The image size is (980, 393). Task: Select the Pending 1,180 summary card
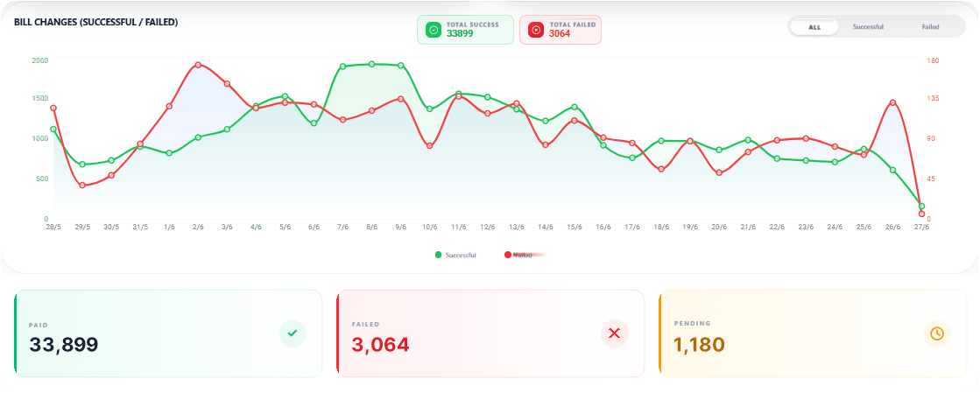pyautogui.click(x=813, y=333)
